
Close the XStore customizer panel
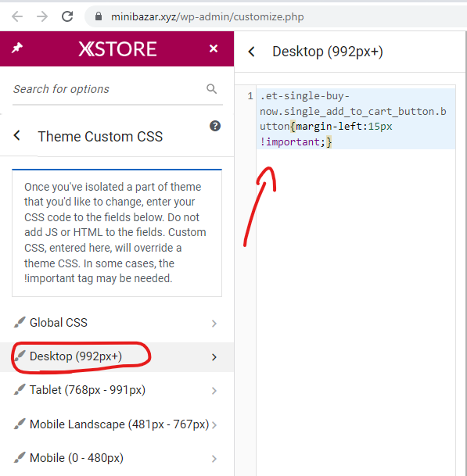coord(214,48)
